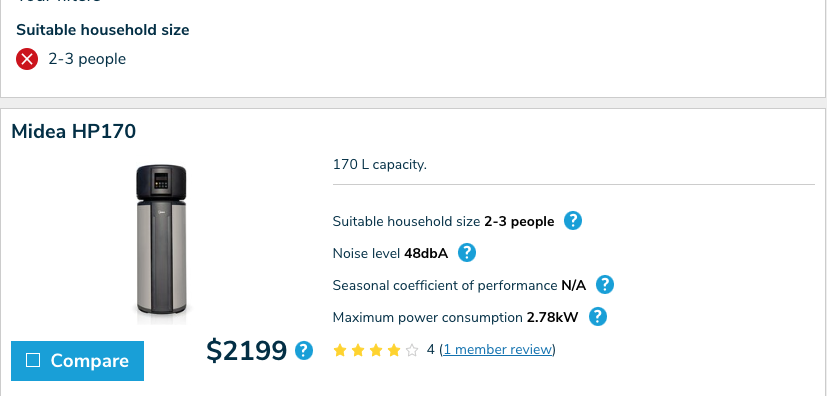The image size is (827, 396).
Task: Click the $2199 price text
Action: [246, 351]
